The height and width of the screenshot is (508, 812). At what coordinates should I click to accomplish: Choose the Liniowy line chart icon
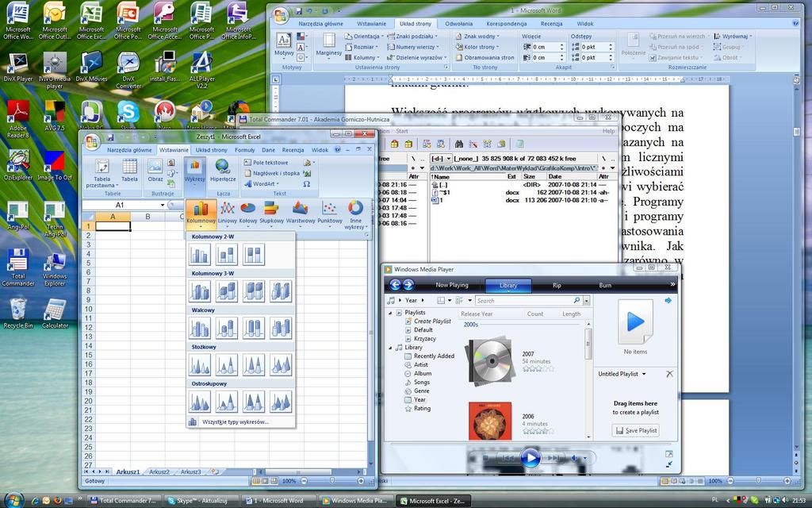228,213
